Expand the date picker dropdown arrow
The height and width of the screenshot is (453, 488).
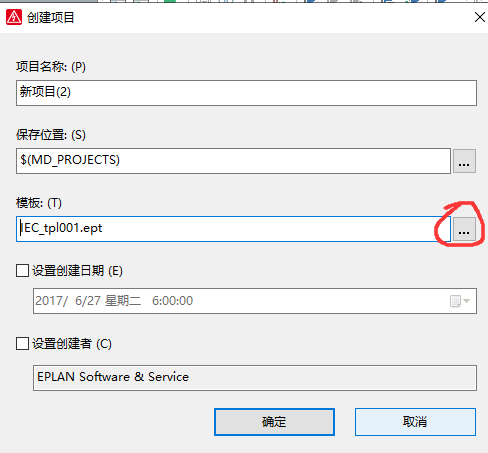click(466, 301)
